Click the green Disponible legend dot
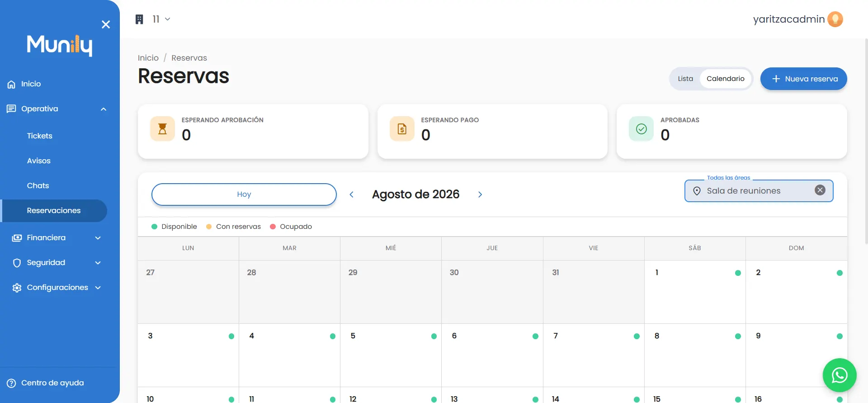This screenshot has width=868, height=403. pos(154,227)
